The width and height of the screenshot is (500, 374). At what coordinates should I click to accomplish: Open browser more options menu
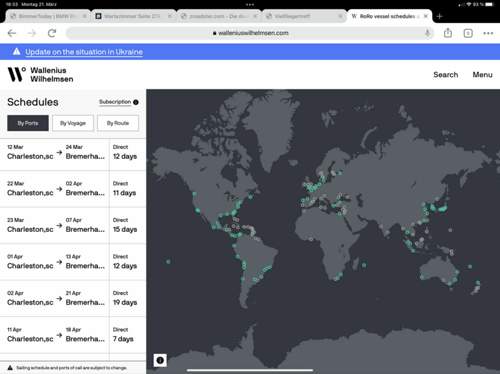click(x=488, y=33)
